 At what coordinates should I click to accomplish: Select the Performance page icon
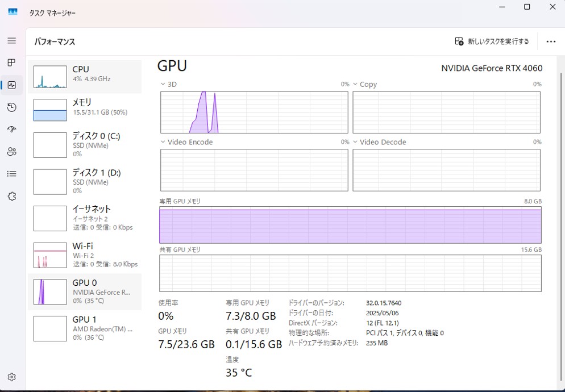pyautogui.click(x=11, y=85)
